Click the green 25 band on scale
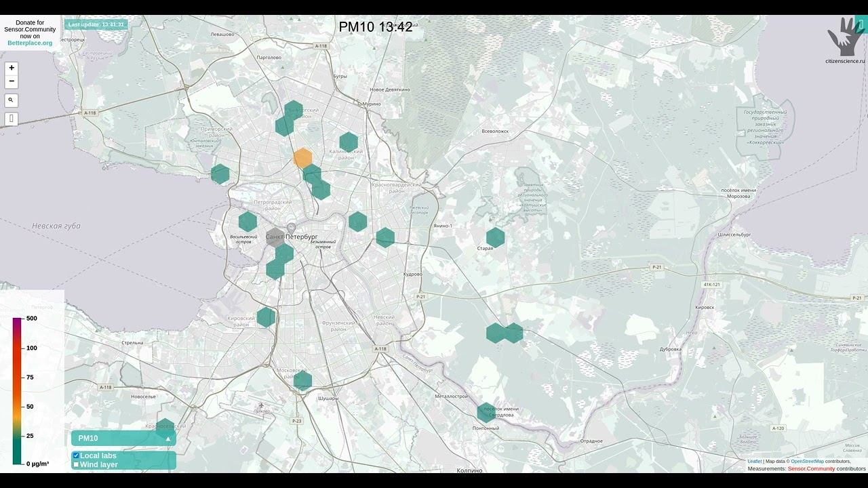Screen dimensions: 868x488 tap(17, 436)
